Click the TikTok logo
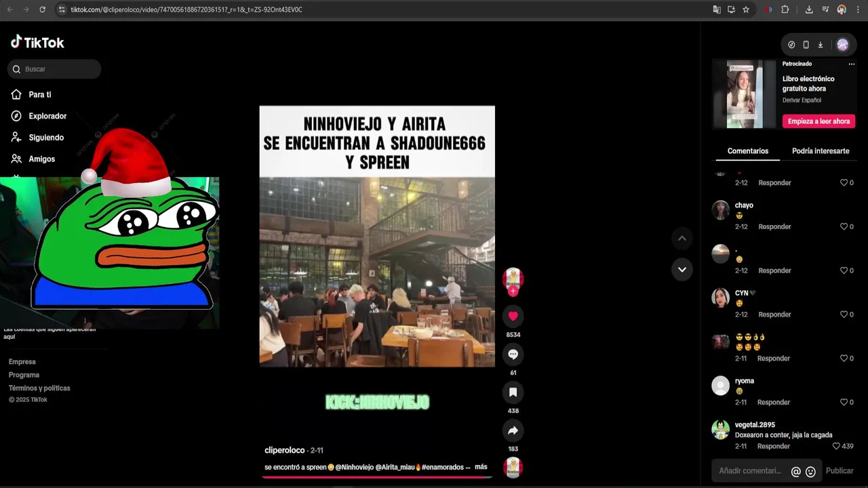Image resolution: width=868 pixels, height=488 pixels. [x=37, y=42]
